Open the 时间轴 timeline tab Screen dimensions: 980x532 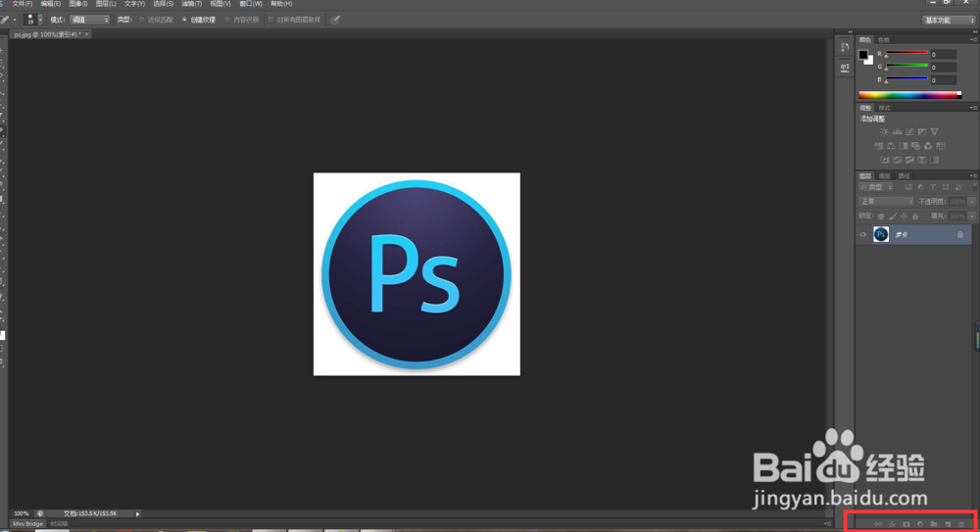coord(59,524)
